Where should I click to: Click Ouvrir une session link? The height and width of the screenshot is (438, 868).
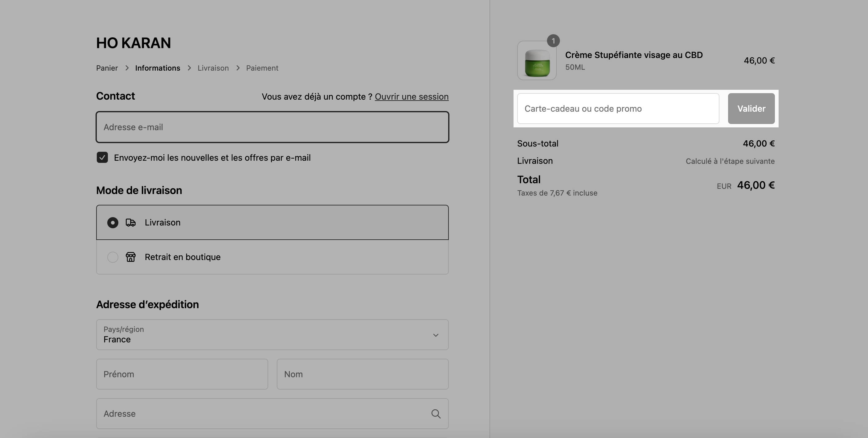coord(411,97)
